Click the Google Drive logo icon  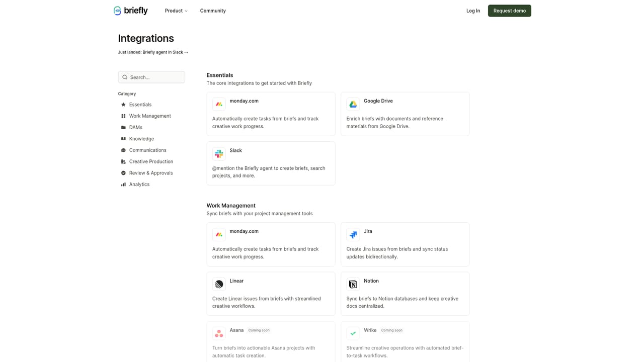tap(353, 104)
